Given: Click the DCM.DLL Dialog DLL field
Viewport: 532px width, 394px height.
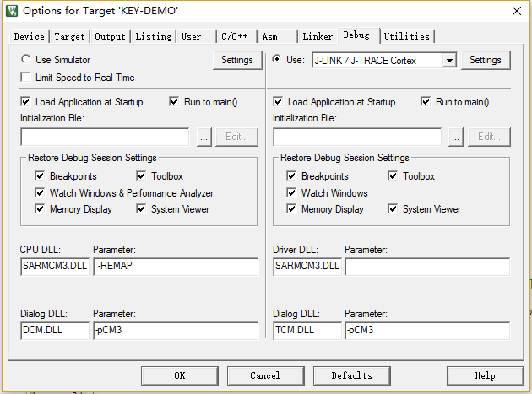Looking at the screenshot, I should point(55,331).
